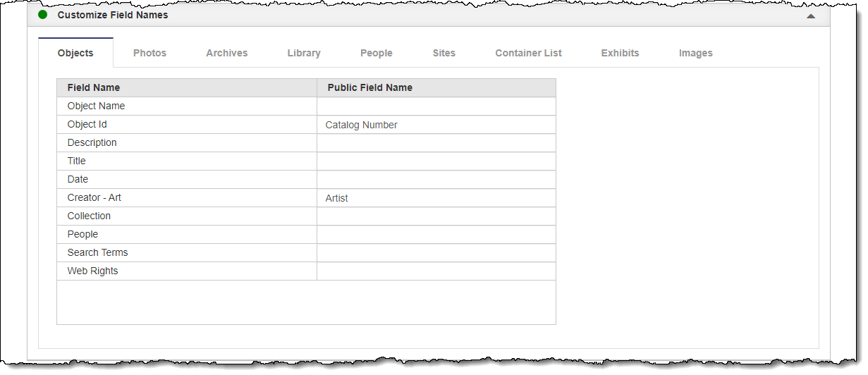Image resolution: width=868 pixels, height=375 pixels.
Task: Open the Archives tab
Action: 226,53
